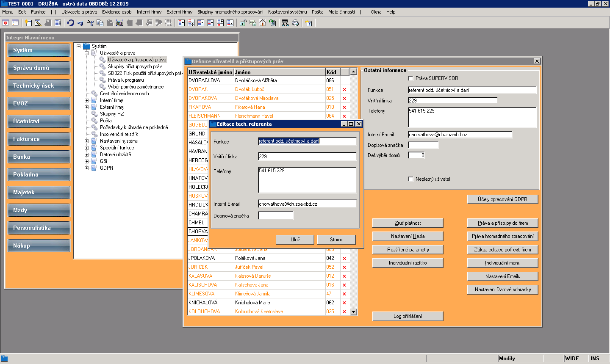Screen dimensions: 610x364
Task: Select the Účetnictví module in main menu
Action: [39, 121]
